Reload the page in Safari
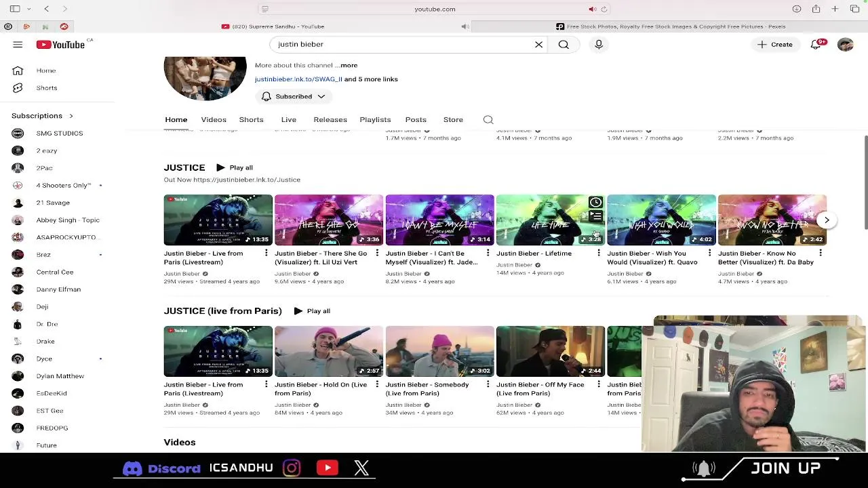Viewport: 868px width, 488px height. point(604,9)
